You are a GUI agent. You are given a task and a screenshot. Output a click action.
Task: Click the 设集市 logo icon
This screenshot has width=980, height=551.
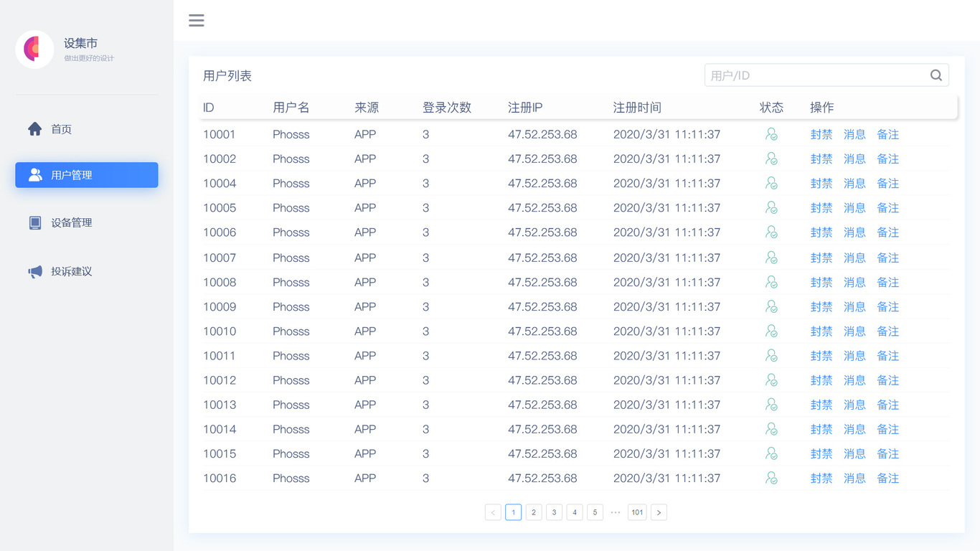tap(34, 50)
